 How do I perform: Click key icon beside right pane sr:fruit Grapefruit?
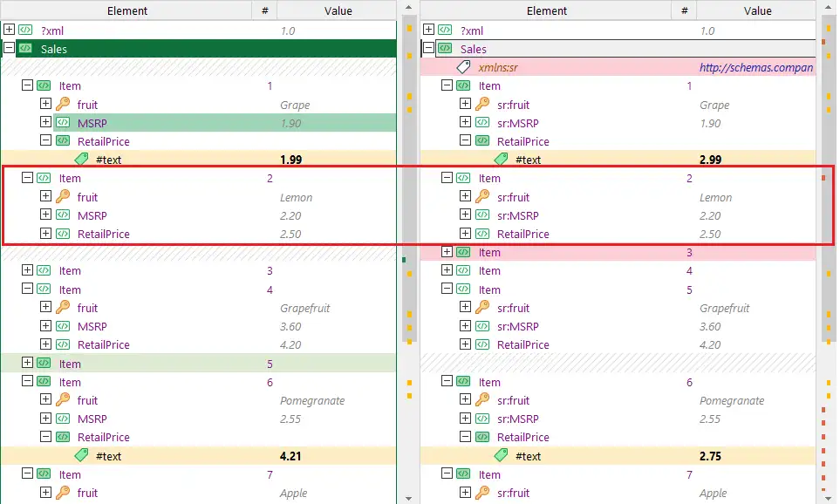click(x=482, y=308)
